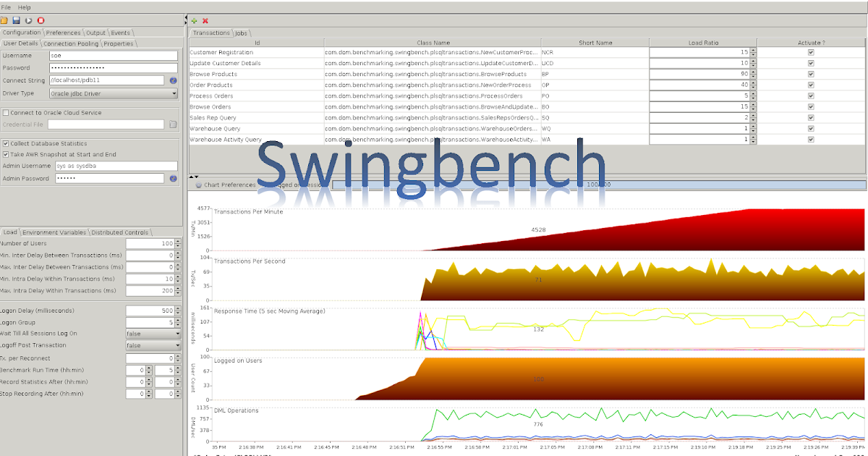Open a configuration file using the folder icon
The height and width of the screenshot is (456, 868).
click(x=4, y=20)
